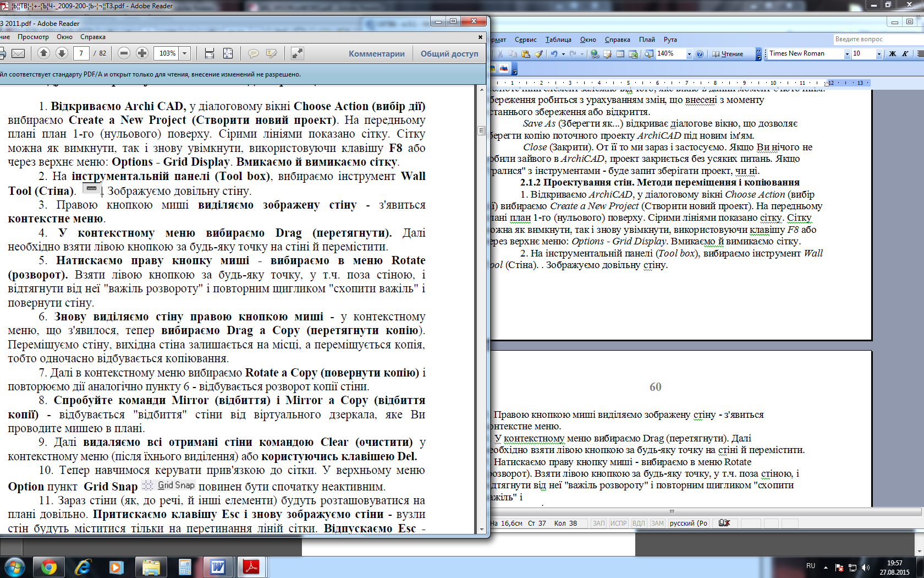Screen dimensions: 924x578
Task: Click the Чтение reading mode button
Action: coord(728,54)
